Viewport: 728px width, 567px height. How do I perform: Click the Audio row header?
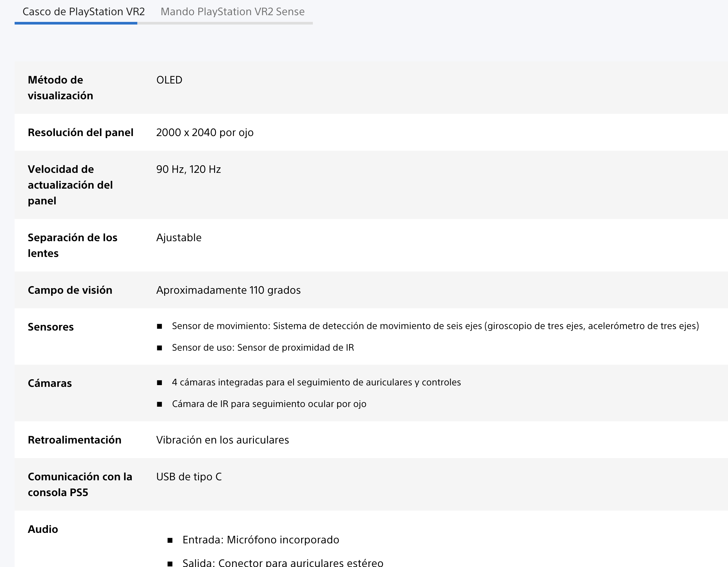[43, 529]
